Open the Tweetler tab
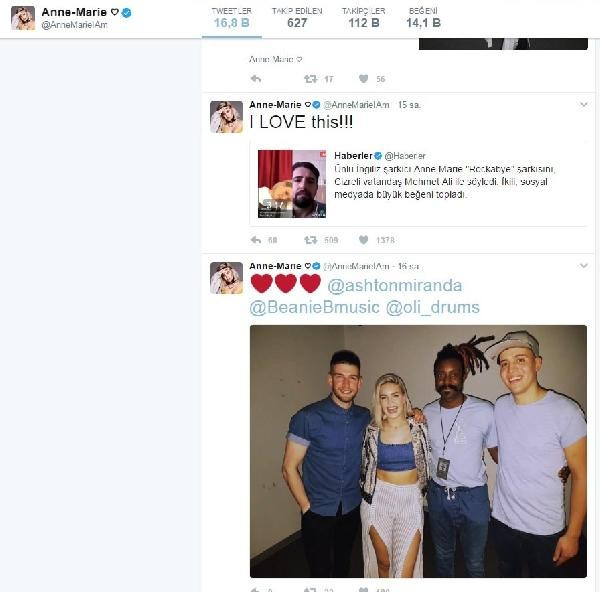 point(232,18)
